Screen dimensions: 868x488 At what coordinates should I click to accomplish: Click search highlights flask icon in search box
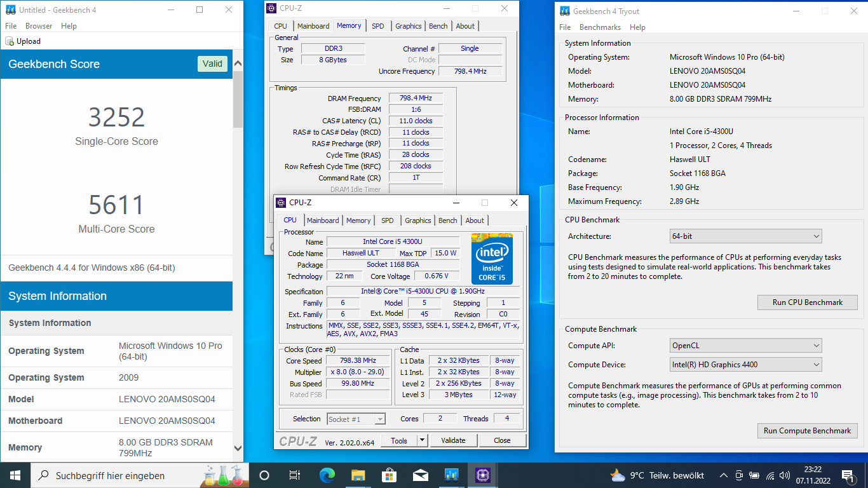point(225,475)
